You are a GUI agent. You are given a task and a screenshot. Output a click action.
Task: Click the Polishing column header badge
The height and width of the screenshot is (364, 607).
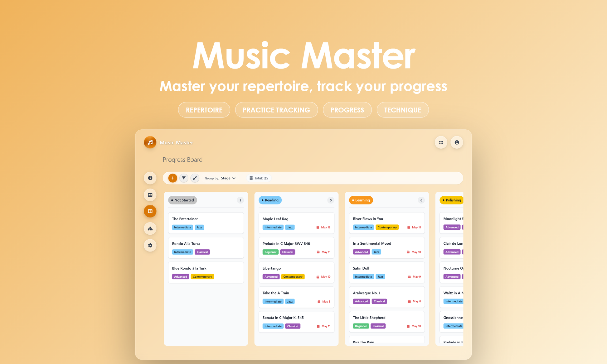(x=451, y=200)
